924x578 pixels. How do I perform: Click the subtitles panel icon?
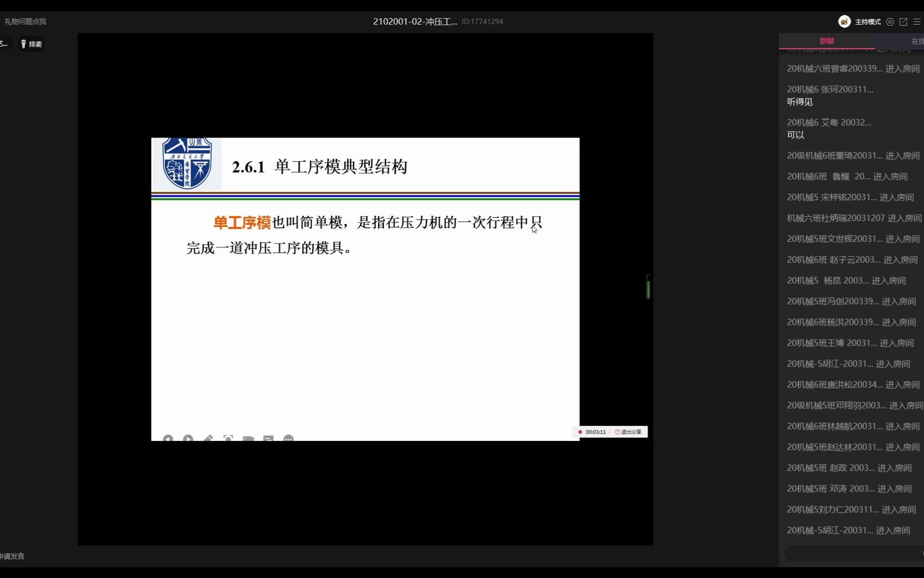[268, 439]
